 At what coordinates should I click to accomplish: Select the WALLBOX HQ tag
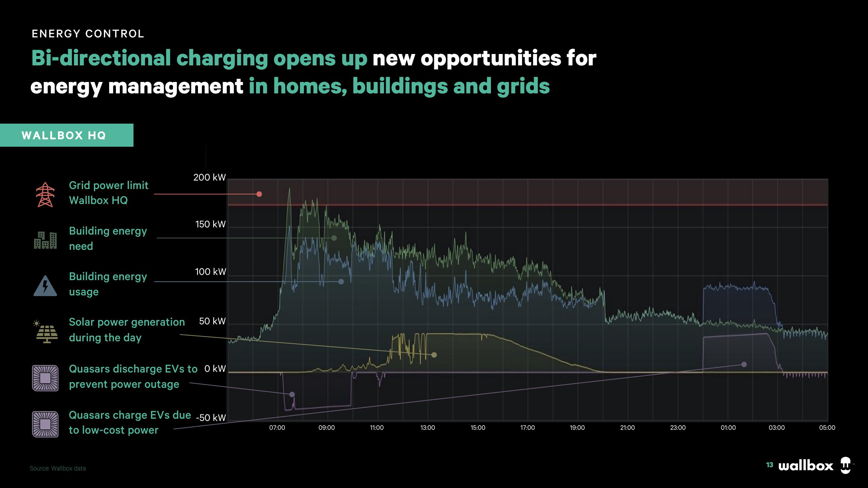[67, 135]
